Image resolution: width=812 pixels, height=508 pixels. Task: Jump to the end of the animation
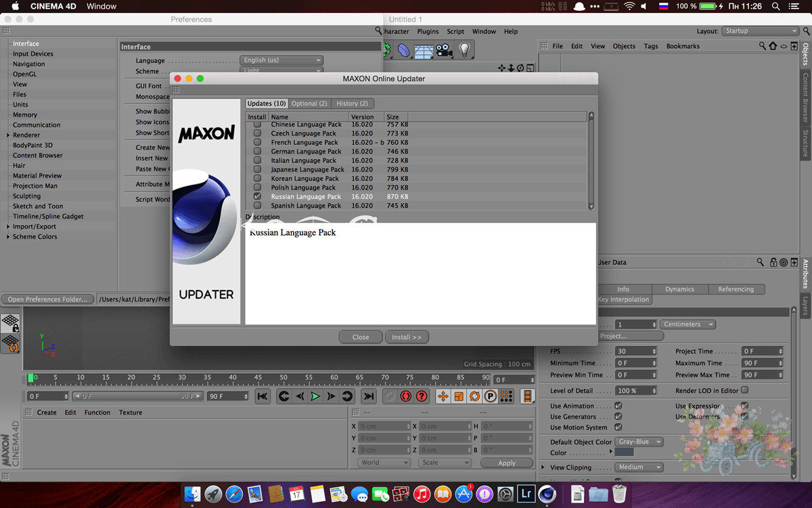[x=368, y=396]
